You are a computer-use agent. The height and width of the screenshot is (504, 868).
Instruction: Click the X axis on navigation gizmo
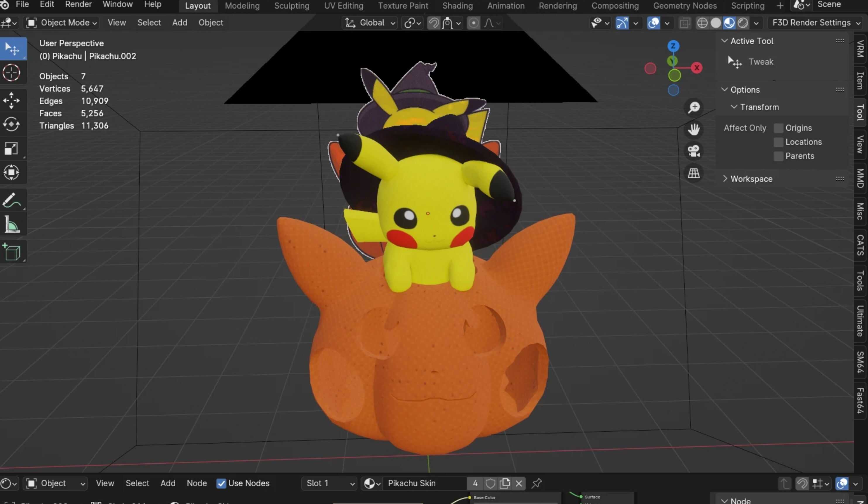pos(697,68)
